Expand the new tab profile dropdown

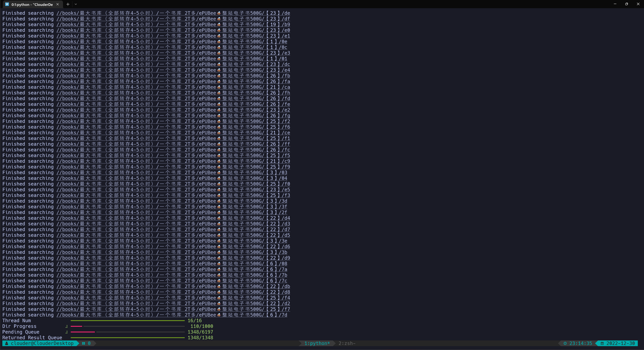tap(76, 4)
